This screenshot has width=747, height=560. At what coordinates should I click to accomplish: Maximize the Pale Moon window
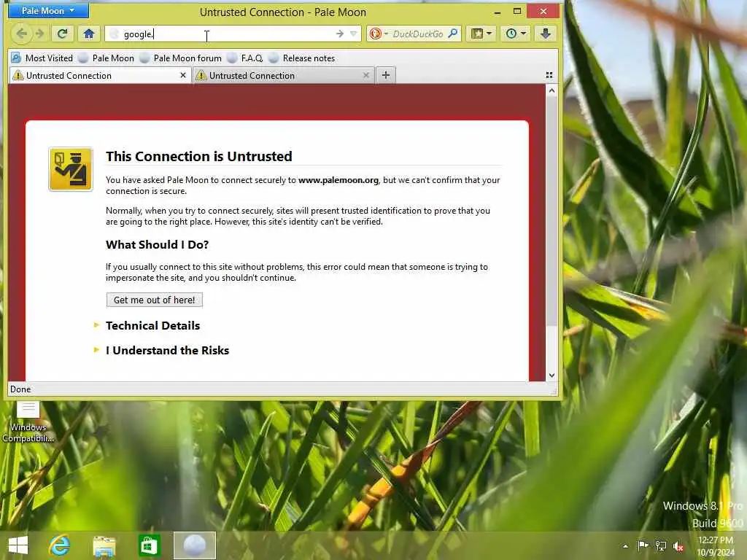pyautogui.click(x=517, y=11)
